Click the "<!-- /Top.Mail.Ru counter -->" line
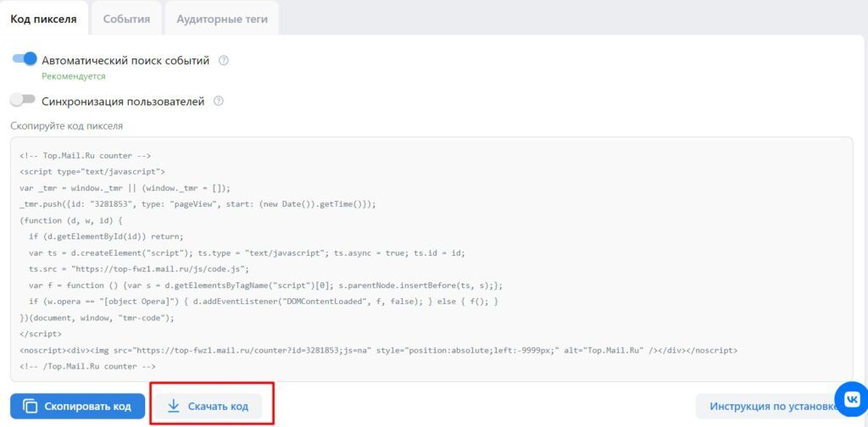The width and height of the screenshot is (868, 427). click(87, 366)
